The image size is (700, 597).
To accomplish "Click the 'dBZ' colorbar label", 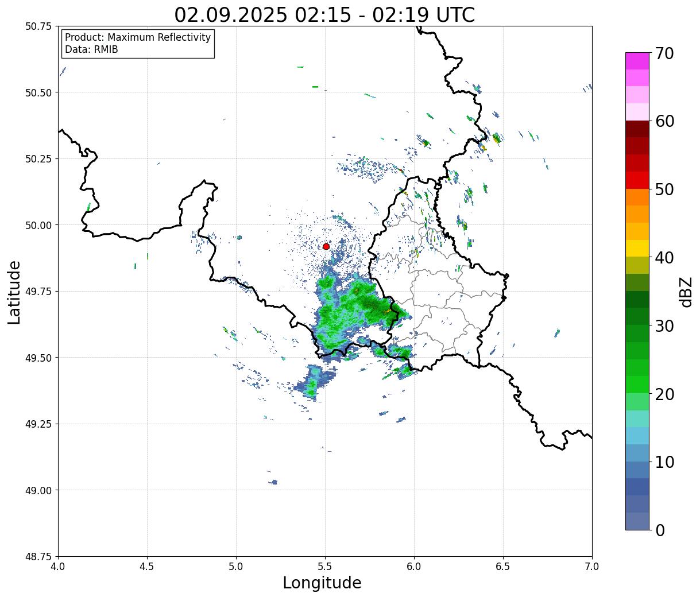I will point(686,292).
